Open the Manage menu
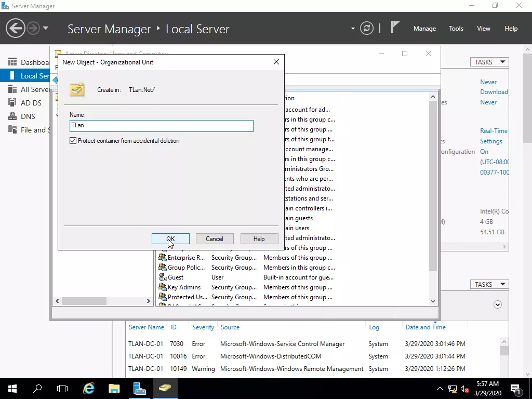Screen dimensions: 532x399 424,29
